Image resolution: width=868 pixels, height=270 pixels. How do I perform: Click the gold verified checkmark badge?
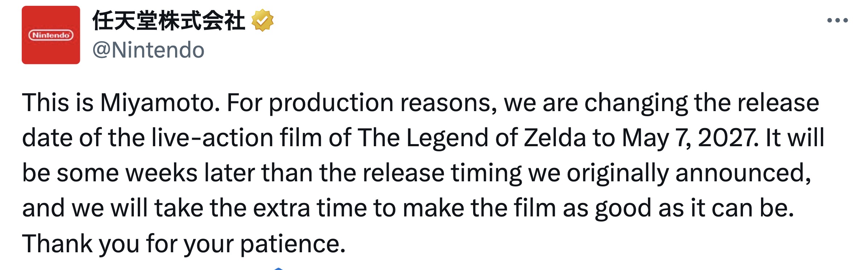click(x=263, y=21)
